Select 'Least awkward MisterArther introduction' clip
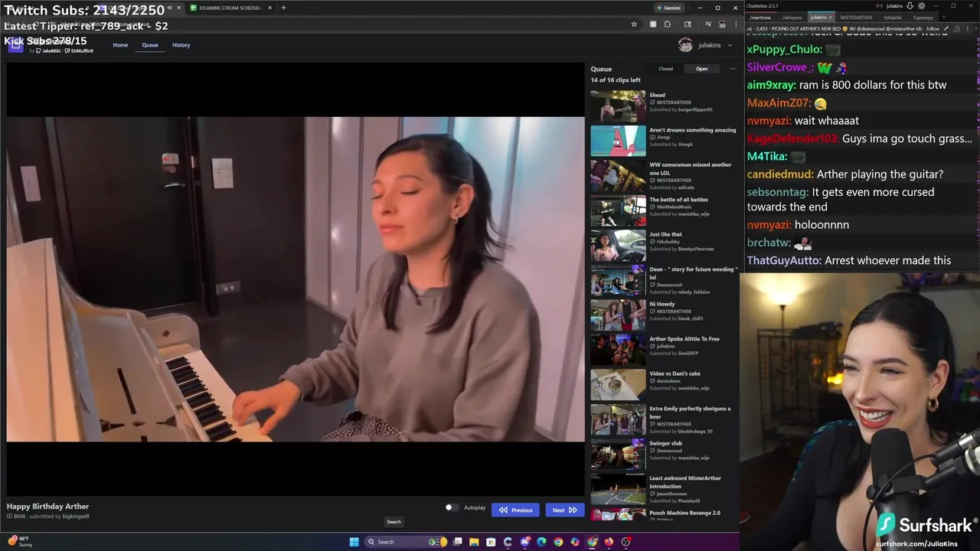Screen dimensions: 980x551 pos(618,489)
